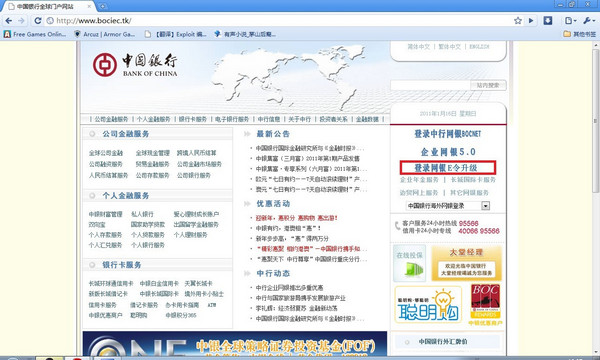
Task: Click the 中行动态 section heading
Action: (x=273, y=274)
